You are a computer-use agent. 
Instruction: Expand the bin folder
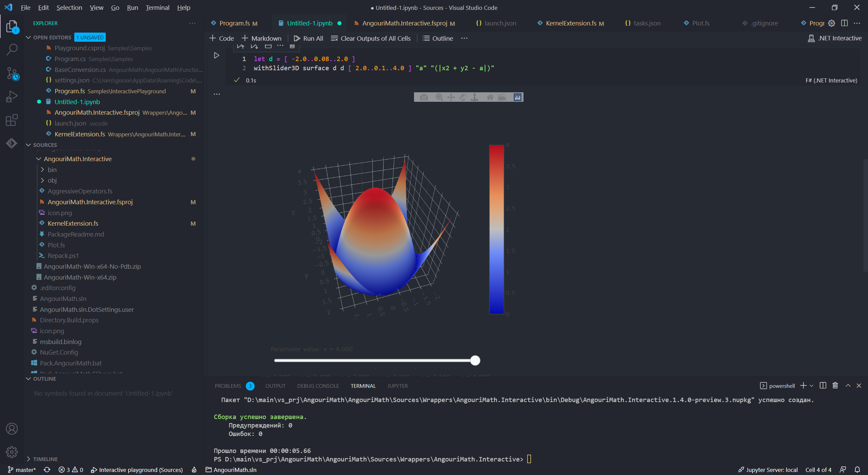pyautogui.click(x=52, y=170)
